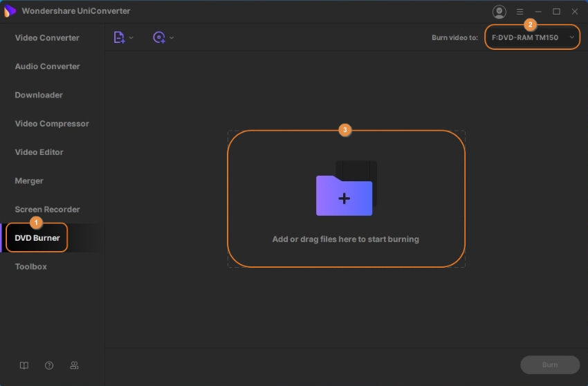The width and height of the screenshot is (588, 386).
Task: Open the Audio Converter section
Action: click(x=47, y=66)
